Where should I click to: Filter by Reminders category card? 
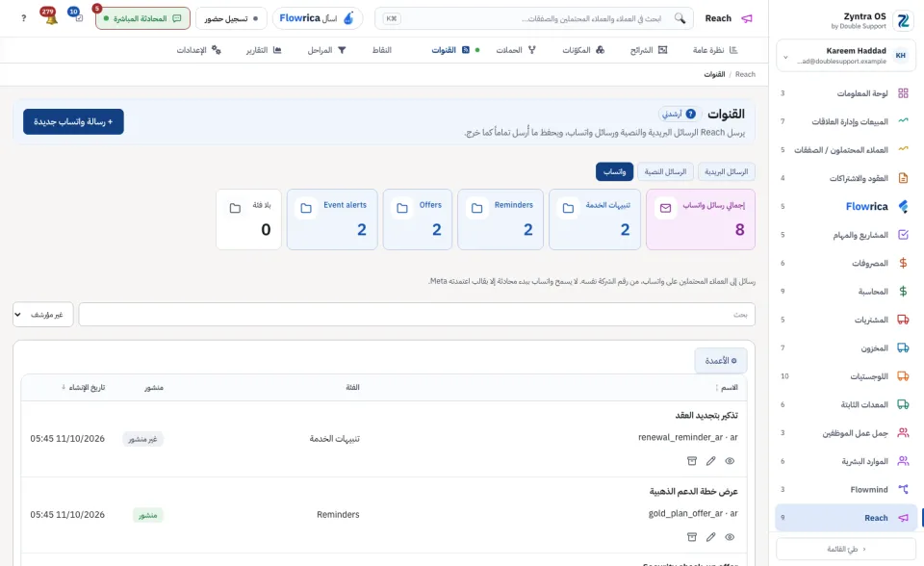tap(500, 219)
